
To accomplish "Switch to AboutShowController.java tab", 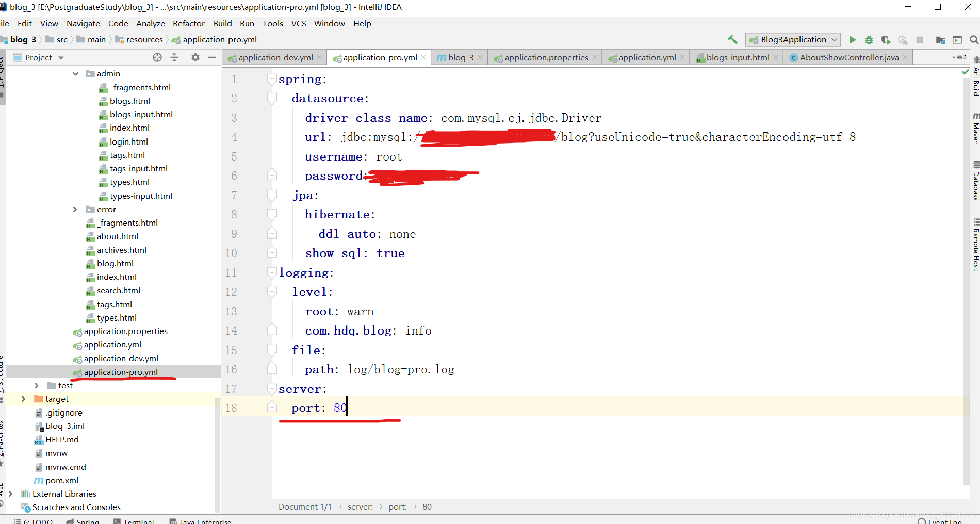I will [x=849, y=57].
